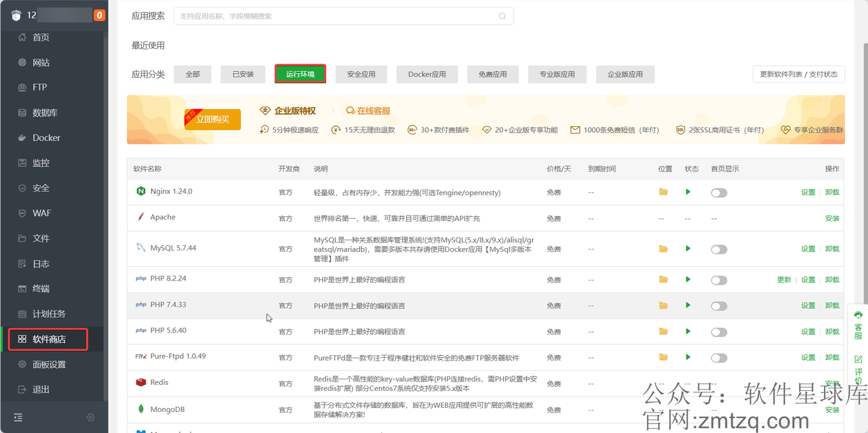Open the FTP sidebar section
Image resolution: width=868 pixels, height=433 pixels.
pyautogui.click(x=39, y=87)
